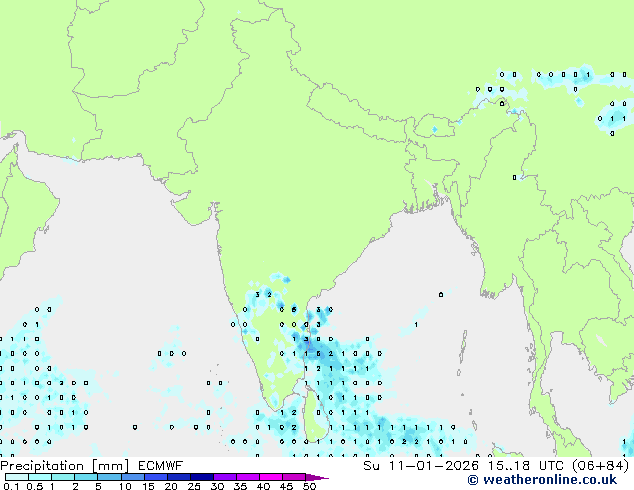This screenshot has width=634, height=490.
Task: Click the date 'Su 11-01-2026' text
Action: click(x=421, y=466)
